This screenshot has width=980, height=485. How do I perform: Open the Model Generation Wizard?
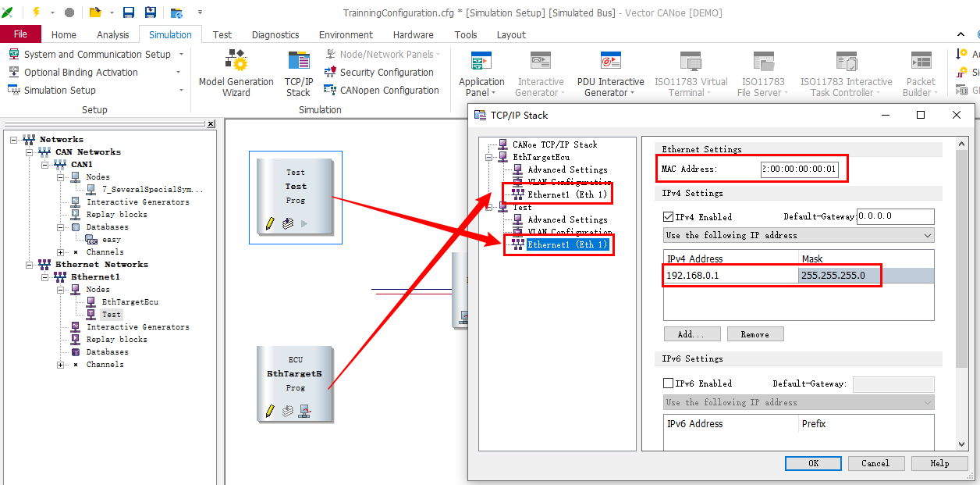[236, 73]
